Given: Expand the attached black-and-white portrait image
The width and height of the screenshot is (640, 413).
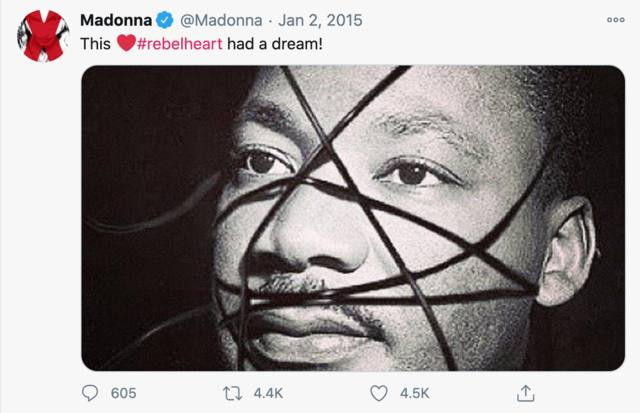Looking at the screenshot, I should click(x=353, y=218).
